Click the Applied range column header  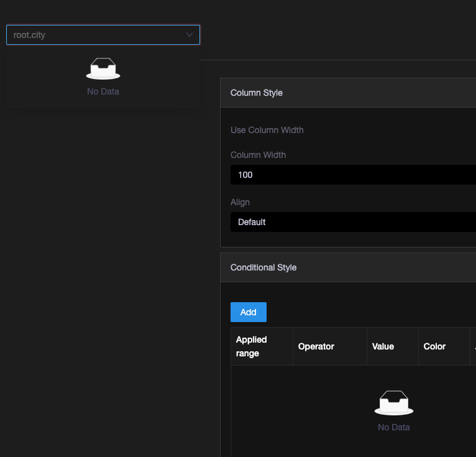click(x=262, y=346)
